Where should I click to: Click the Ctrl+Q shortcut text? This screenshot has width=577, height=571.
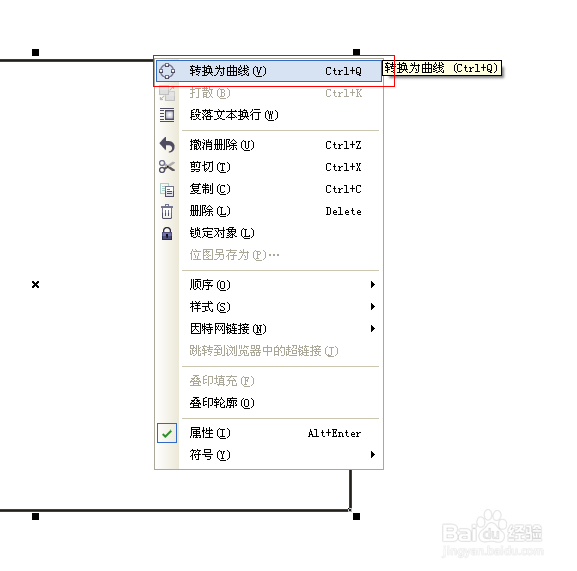pos(343,71)
